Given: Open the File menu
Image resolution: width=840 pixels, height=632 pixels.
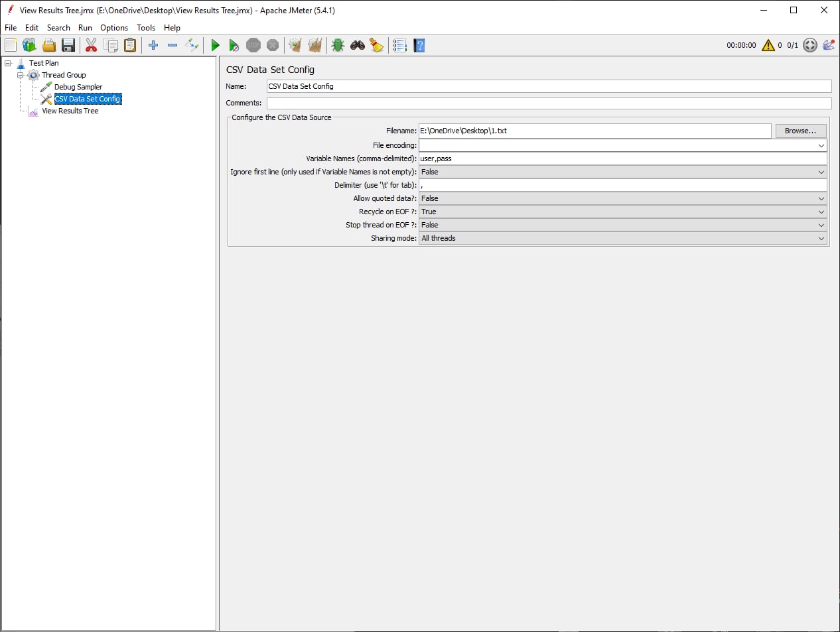Looking at the screenshot, I should point(11,28).
